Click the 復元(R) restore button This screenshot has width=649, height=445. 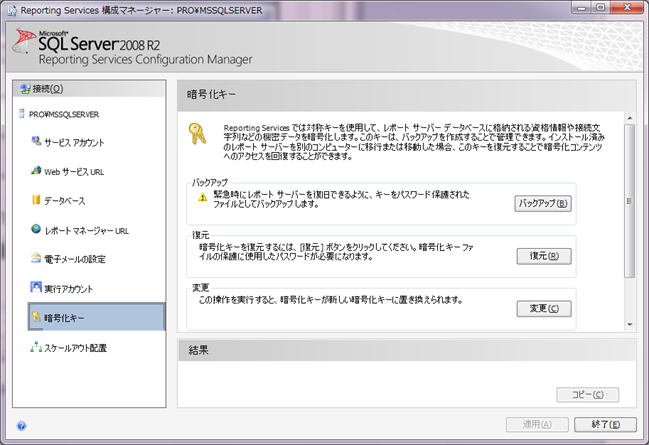pos(544,256)
